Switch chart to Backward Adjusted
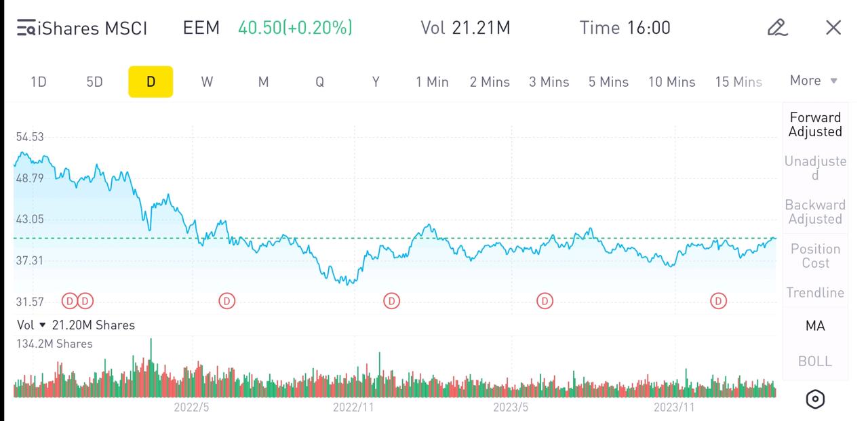This screenshot has height=421, width=868. click(815, 212)
